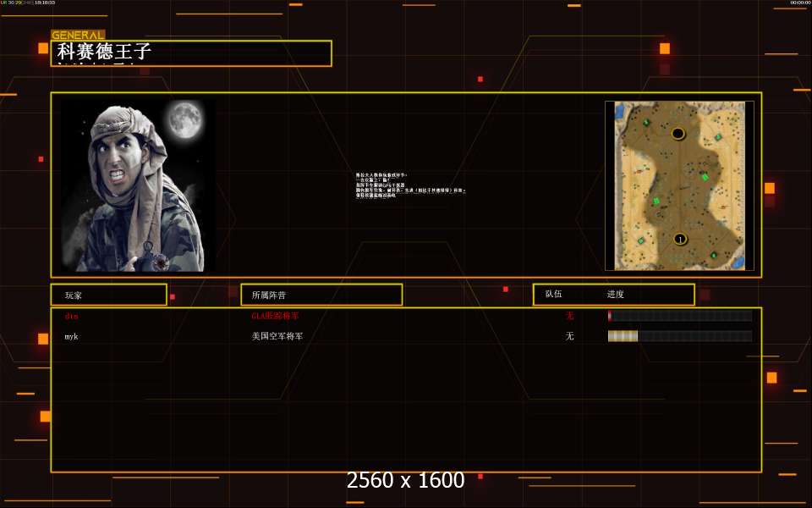Select the player name myk
The height and width of the screenshot is (508, 812).
71,336
